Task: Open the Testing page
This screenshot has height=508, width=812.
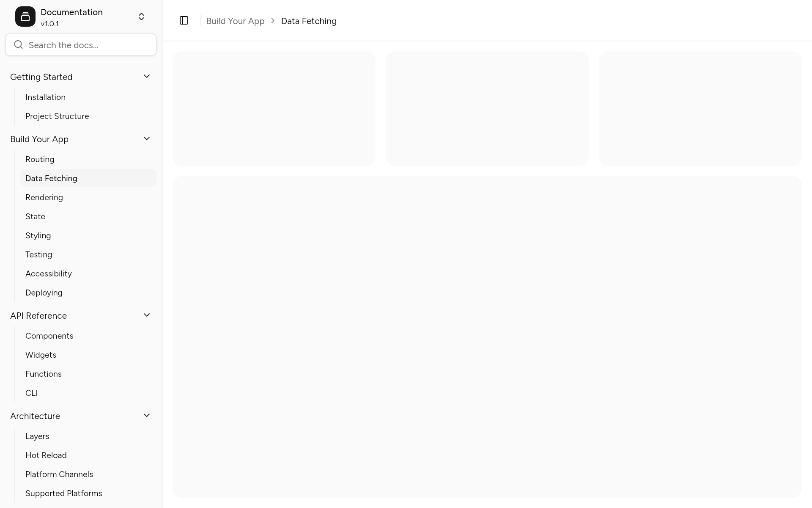Action: point(88,254)
